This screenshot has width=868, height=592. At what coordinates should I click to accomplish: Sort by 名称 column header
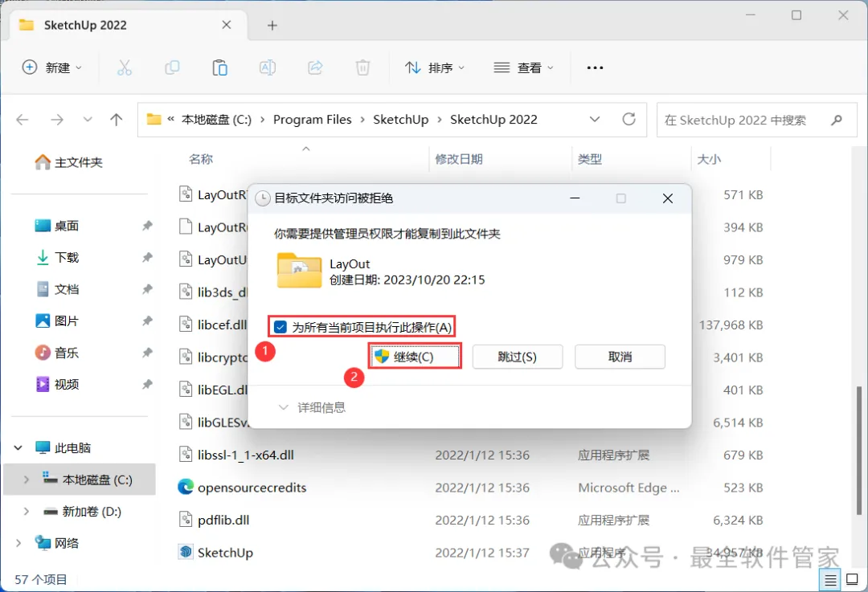click(x=201, y=159)
